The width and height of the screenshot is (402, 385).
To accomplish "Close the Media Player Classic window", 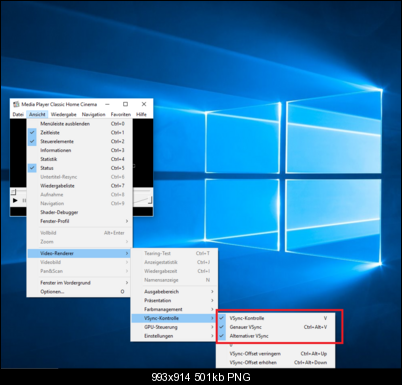I will [x=144, y=104].
